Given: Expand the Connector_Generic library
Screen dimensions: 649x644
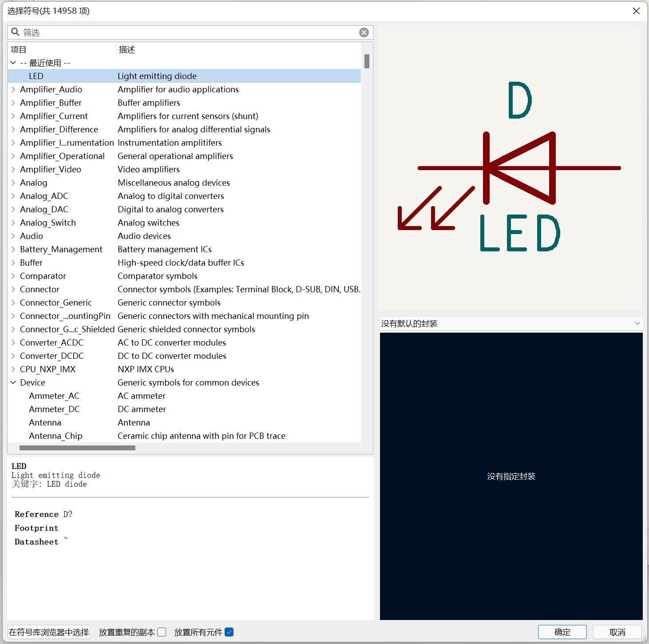Looking at the screenshot, I should tap(13, 302).
